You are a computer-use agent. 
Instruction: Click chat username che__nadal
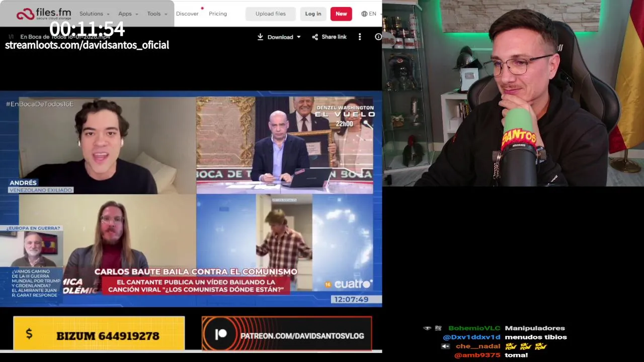478,346
